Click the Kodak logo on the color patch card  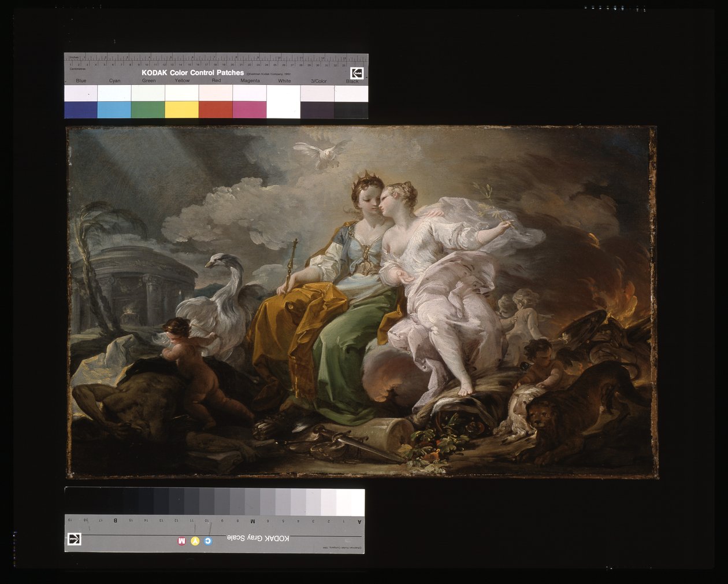[x=356, y=73]
